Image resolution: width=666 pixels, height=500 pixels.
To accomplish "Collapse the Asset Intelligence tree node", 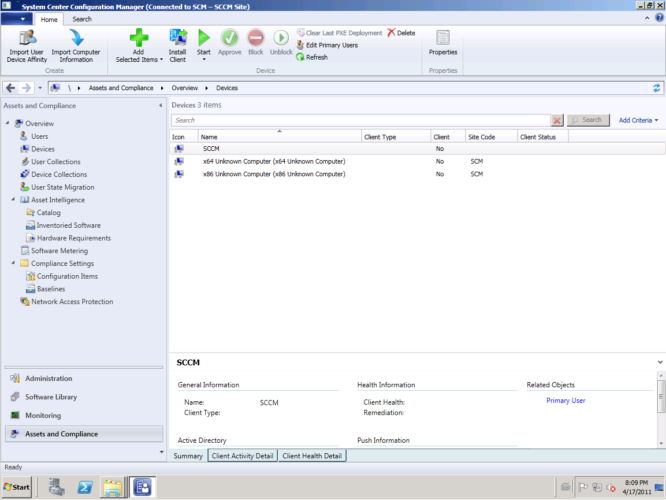I will (13, 199).
